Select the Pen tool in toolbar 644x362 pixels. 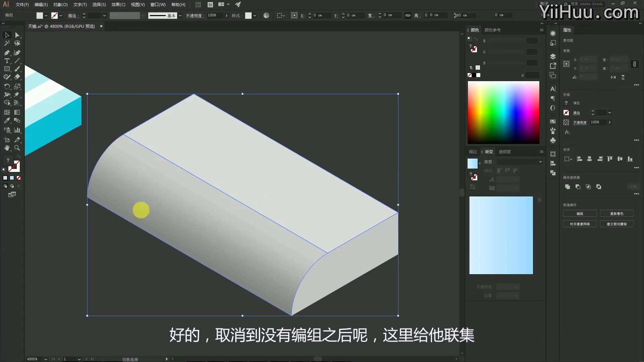7,52
